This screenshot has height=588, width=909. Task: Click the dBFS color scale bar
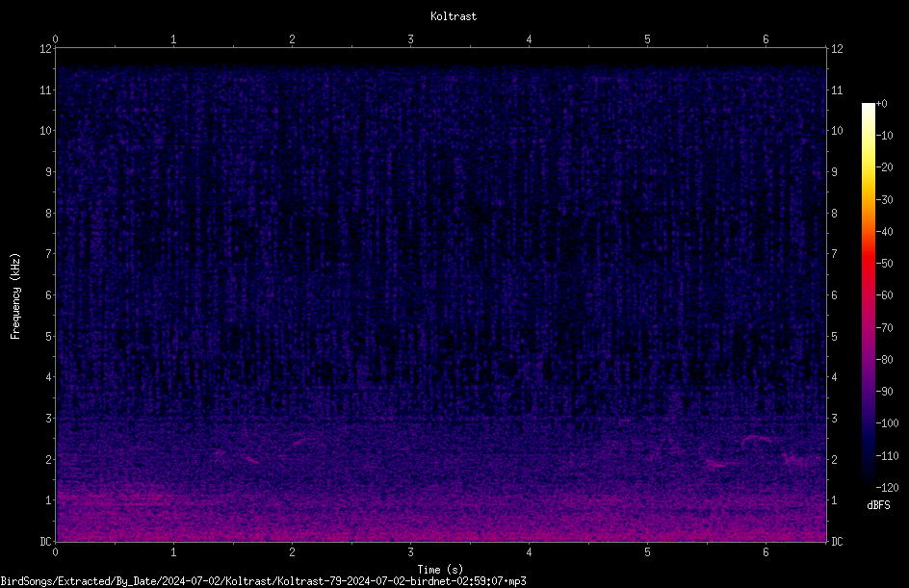[868, 295]
